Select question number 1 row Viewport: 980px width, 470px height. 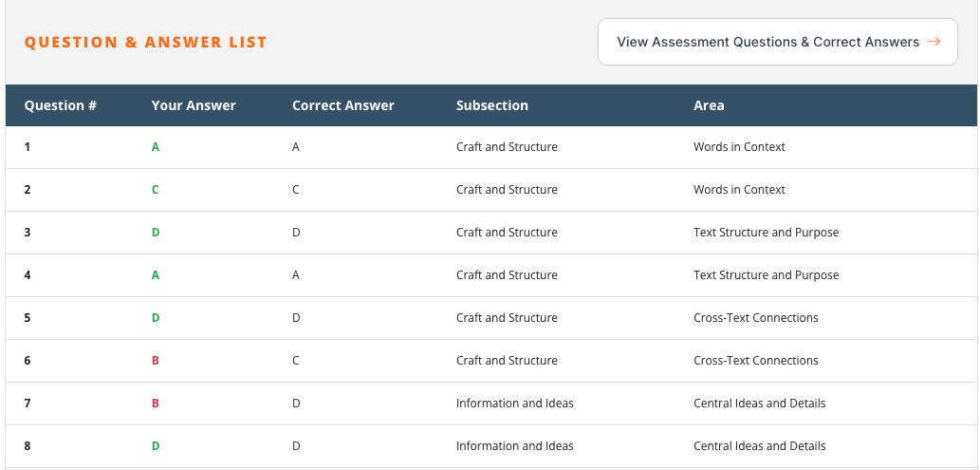point(28,147)
